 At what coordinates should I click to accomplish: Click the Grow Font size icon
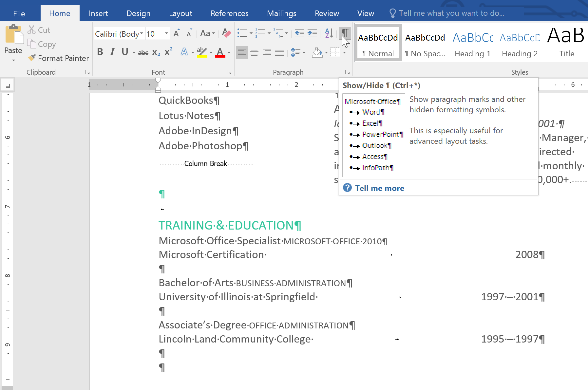pyautogui.click(x=177, y=33)
